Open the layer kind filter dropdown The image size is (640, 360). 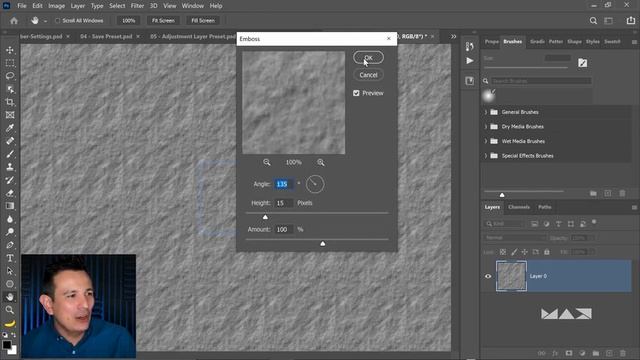tap(504, 224)
